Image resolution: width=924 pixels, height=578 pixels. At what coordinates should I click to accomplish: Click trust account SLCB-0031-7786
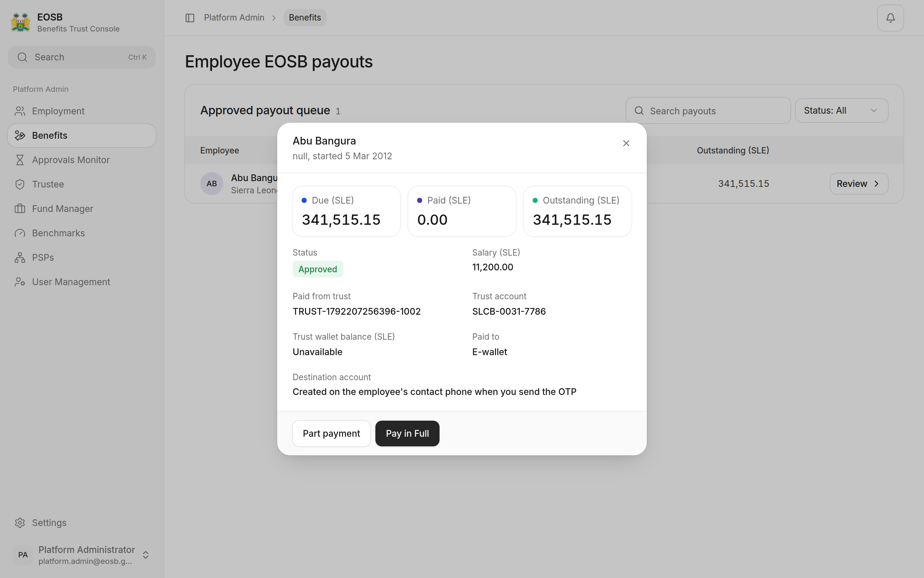509,311
